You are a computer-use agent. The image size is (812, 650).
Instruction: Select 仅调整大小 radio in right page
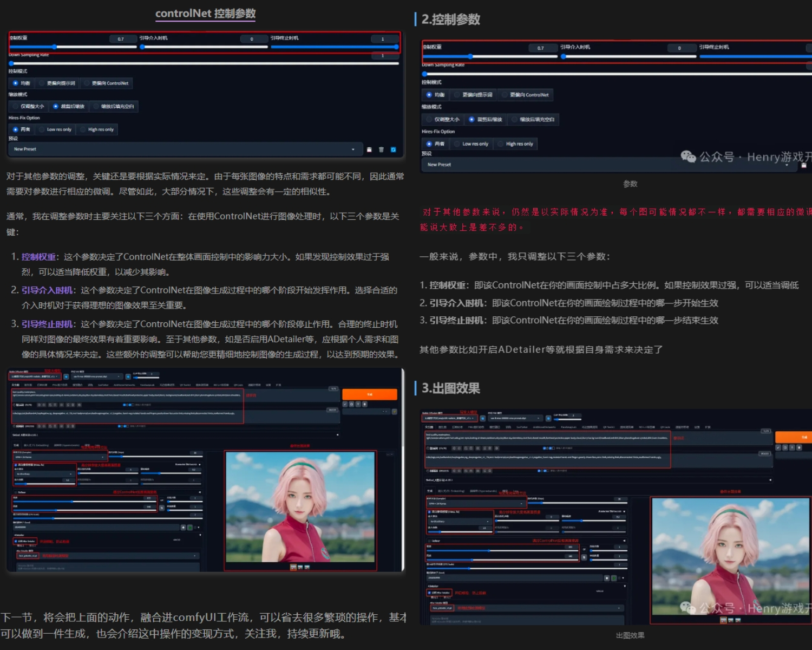443,120
